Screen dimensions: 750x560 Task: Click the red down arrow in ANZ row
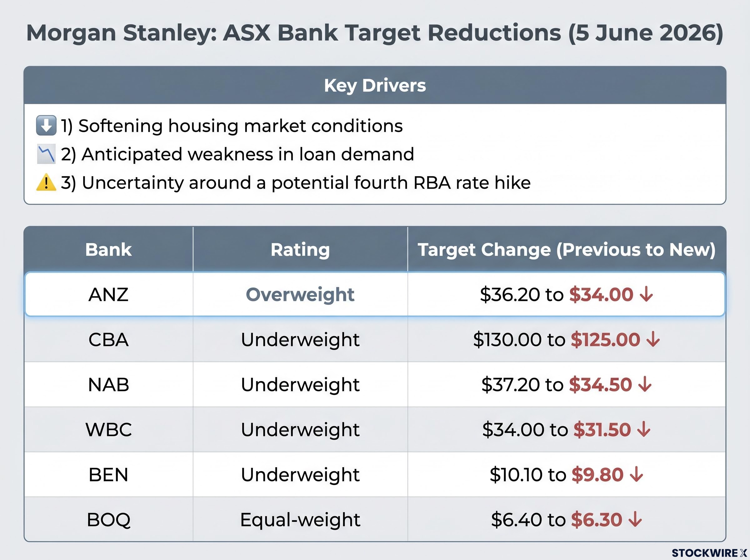[x=646, y=294]
